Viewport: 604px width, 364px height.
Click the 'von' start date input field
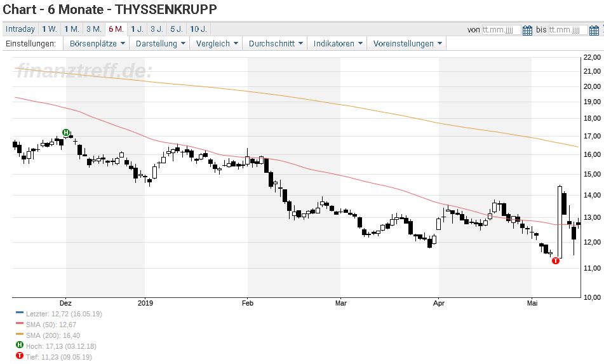(x=501, y=30)
